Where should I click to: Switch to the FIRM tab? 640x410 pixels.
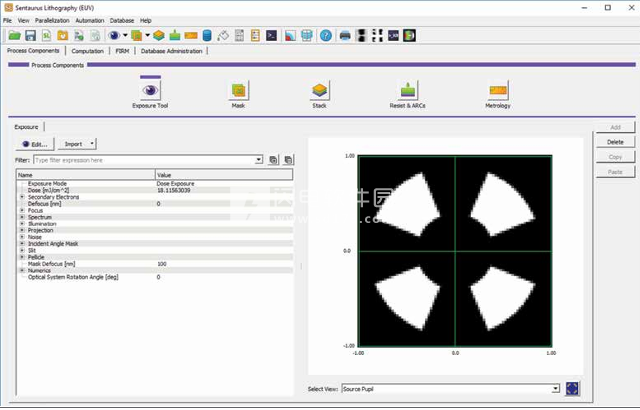(x=122, y=51)
